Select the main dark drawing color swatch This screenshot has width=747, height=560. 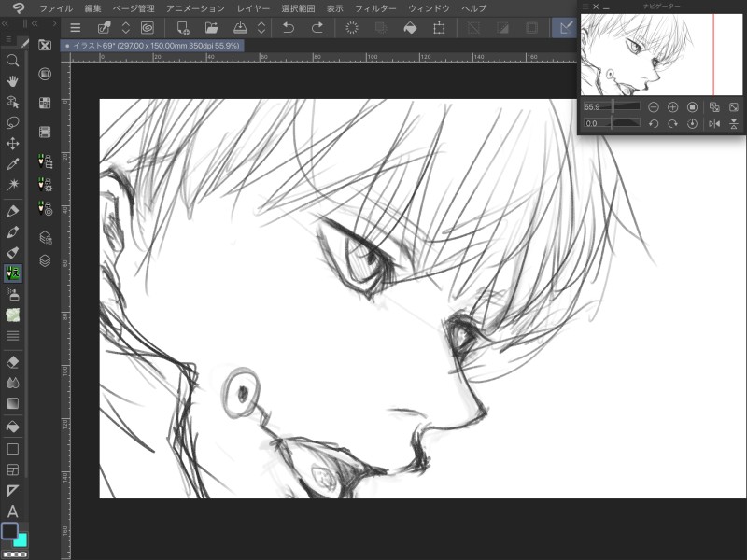9,530
